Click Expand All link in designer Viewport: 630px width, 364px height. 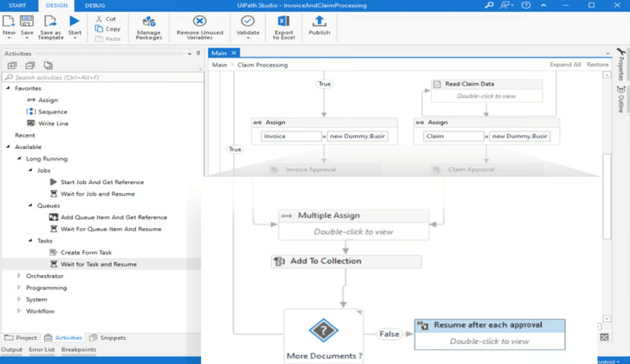[x=565, y=64]
